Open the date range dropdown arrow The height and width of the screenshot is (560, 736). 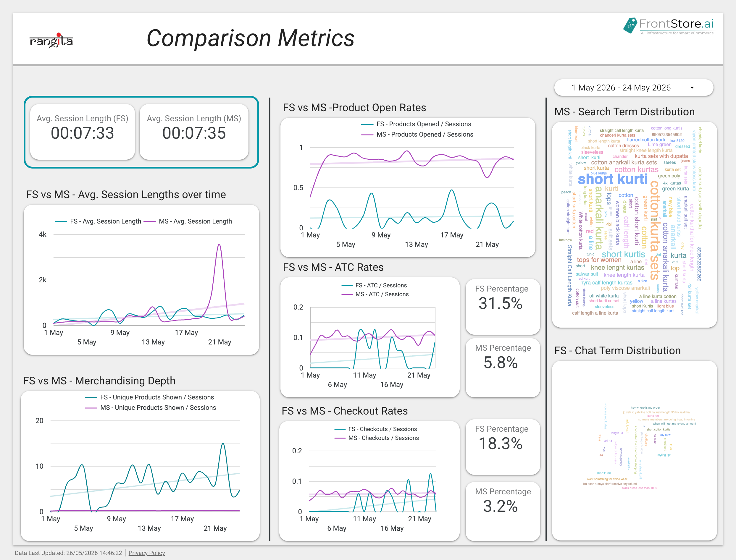pos(692,88)
